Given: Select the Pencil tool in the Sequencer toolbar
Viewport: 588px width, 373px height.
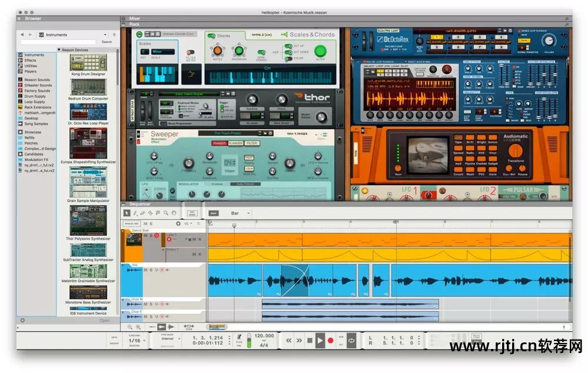Looking at the screenshot, I should (x=135, y=213).
